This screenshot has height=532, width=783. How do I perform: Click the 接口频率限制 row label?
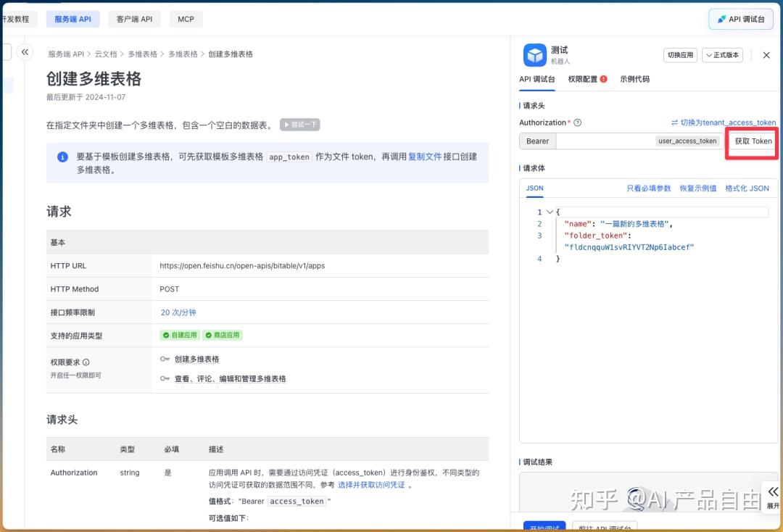(x=72, y=312)
